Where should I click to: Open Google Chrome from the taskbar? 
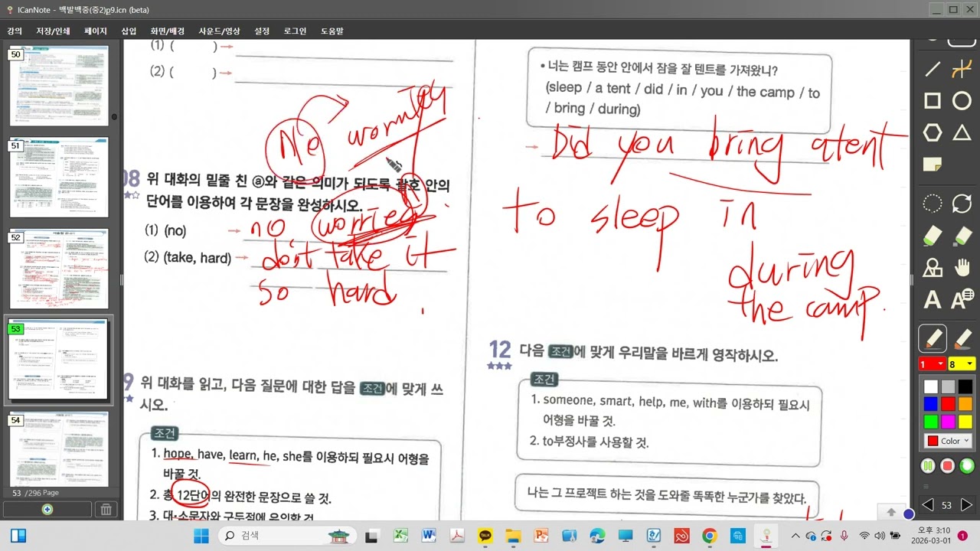coord(710,536)
